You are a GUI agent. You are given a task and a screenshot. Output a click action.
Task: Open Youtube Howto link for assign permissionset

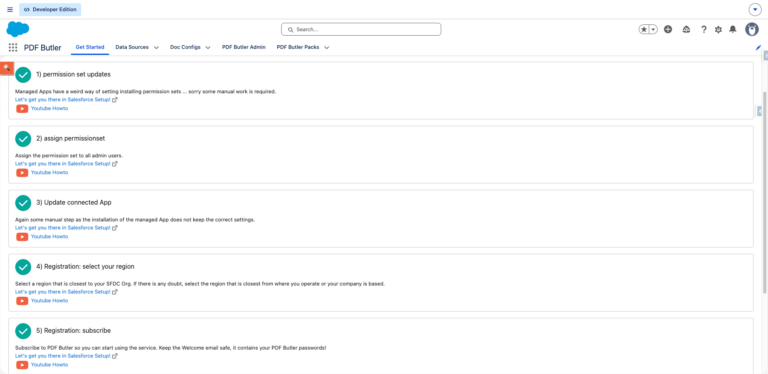coord(49,173)
